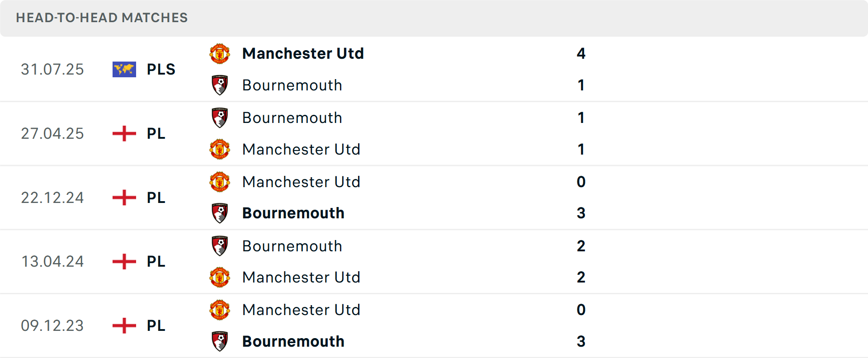Click Bournemouth score 3 in 09.12.23 match
The height and width of the screenshot is (358, 868).
point(581,341)
